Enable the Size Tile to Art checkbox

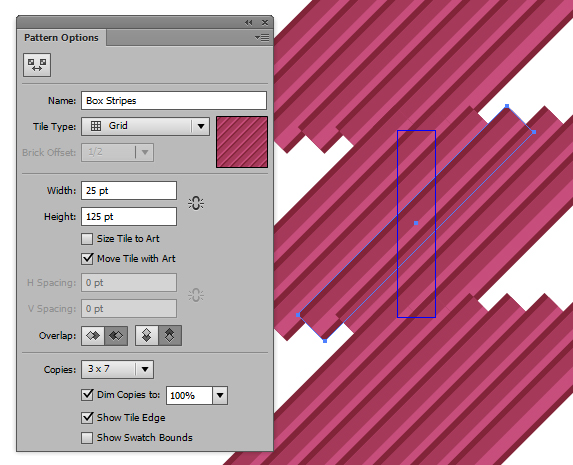click(87, 239)
